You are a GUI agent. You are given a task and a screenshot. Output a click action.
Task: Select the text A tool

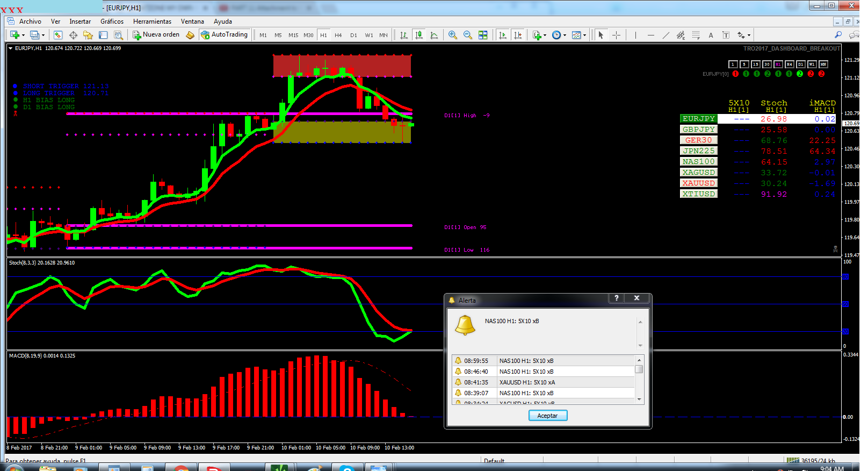711,35
